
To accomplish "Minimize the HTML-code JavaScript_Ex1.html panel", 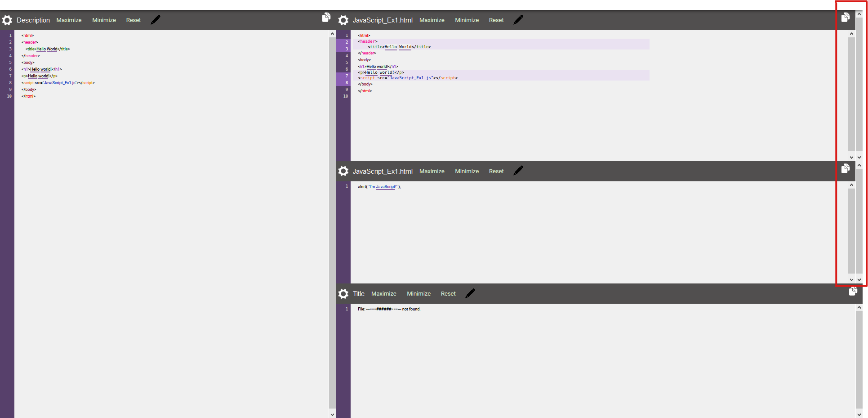I will click(467, 20).
